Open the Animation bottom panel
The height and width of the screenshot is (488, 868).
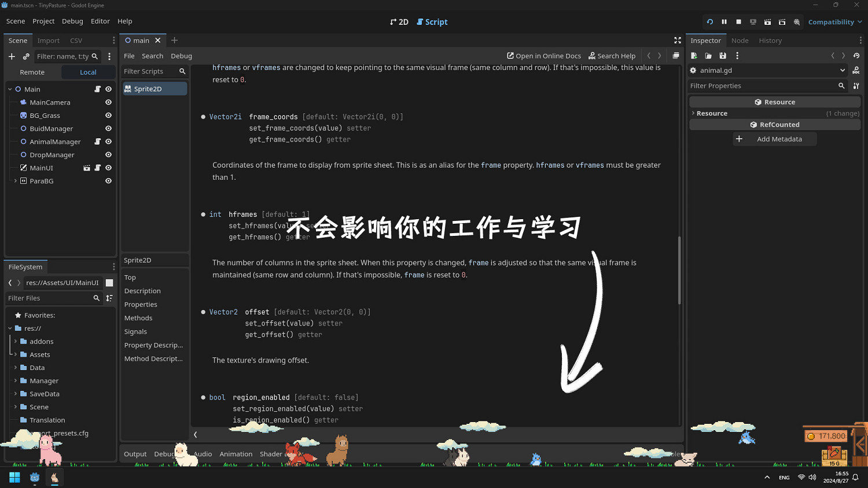click(x=236, y=454)
